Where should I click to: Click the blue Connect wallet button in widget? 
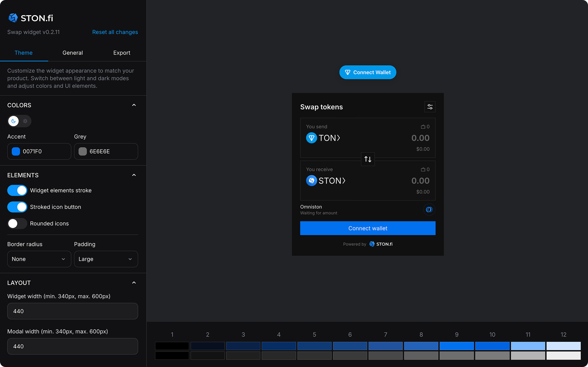(368, 228)
